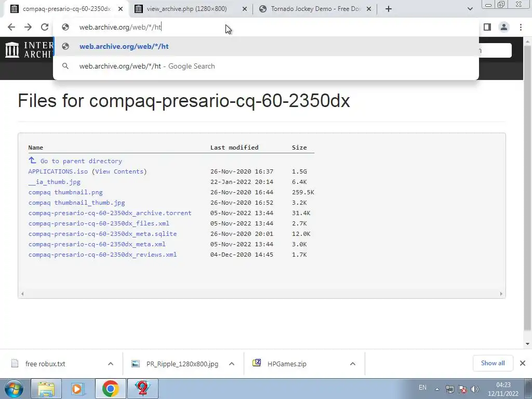Show hidden tray icons arrow

(437, 389)
